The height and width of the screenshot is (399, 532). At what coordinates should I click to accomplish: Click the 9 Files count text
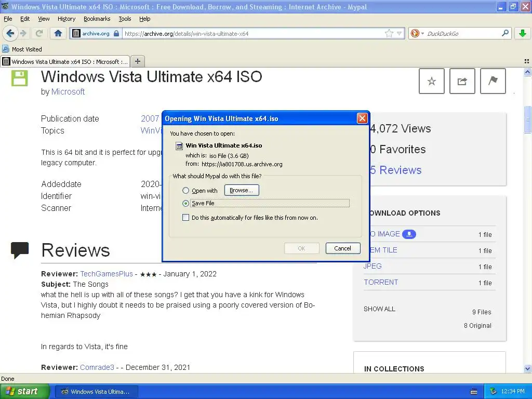[482, 312]
